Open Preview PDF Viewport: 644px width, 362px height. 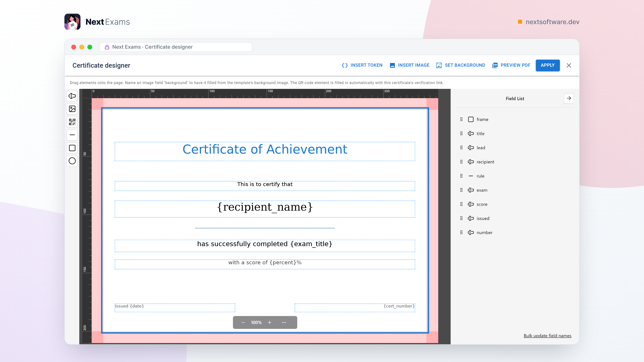point(511,65)
